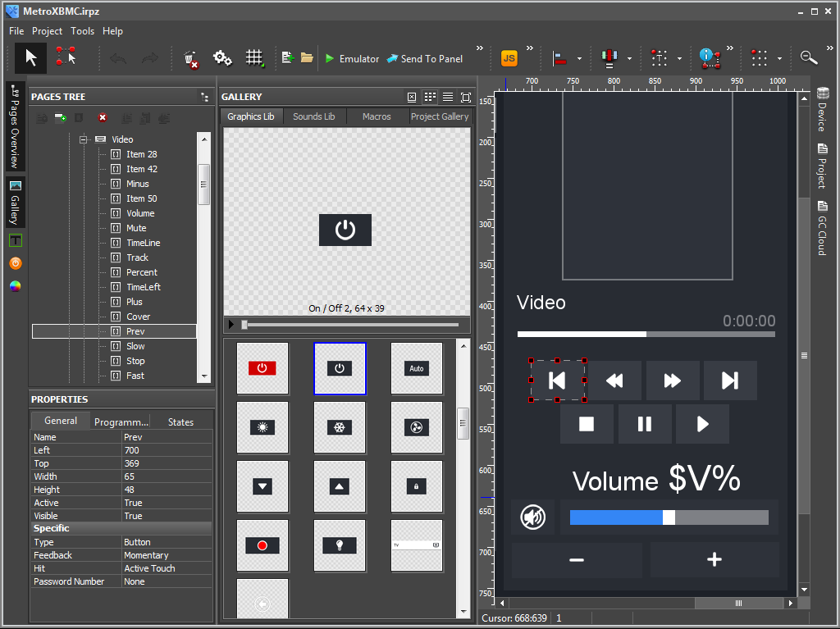Launch the Emulator
840x629 pixels.
[x=351, y=59]
